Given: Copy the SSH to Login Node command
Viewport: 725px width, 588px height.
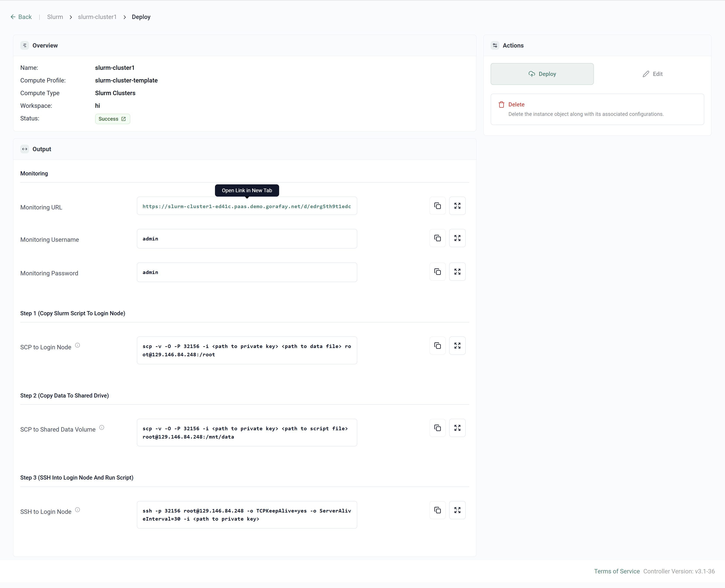Looking at the screenshot, I should (x=437, y=510).
